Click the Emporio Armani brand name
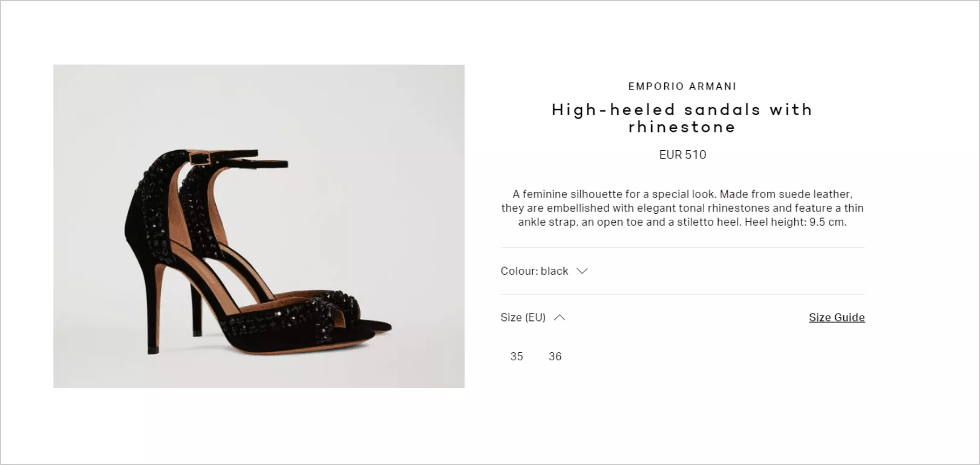Viewport: 980px width, 465px height. coord(682,87)
